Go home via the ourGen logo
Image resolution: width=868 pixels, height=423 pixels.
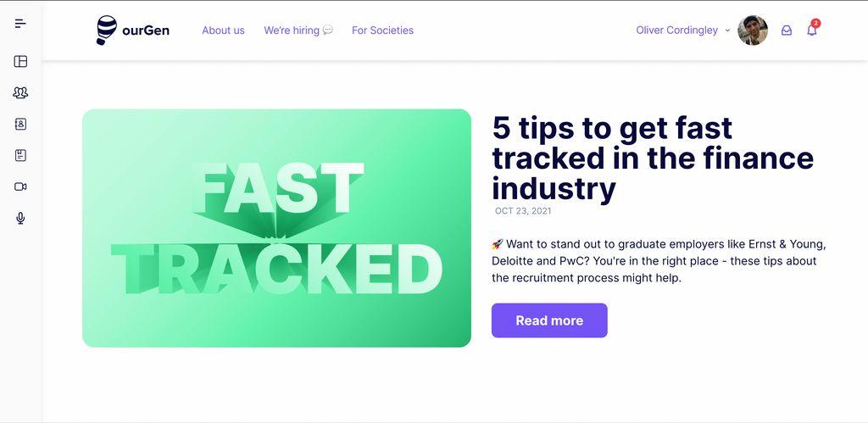tap(133, 30)
